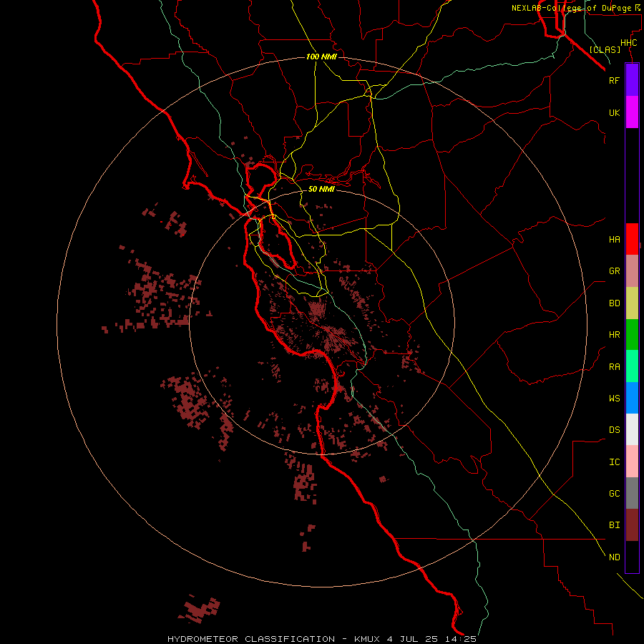
Task: Click the UK magenta legend swatch
Action: tap(632, 112)
